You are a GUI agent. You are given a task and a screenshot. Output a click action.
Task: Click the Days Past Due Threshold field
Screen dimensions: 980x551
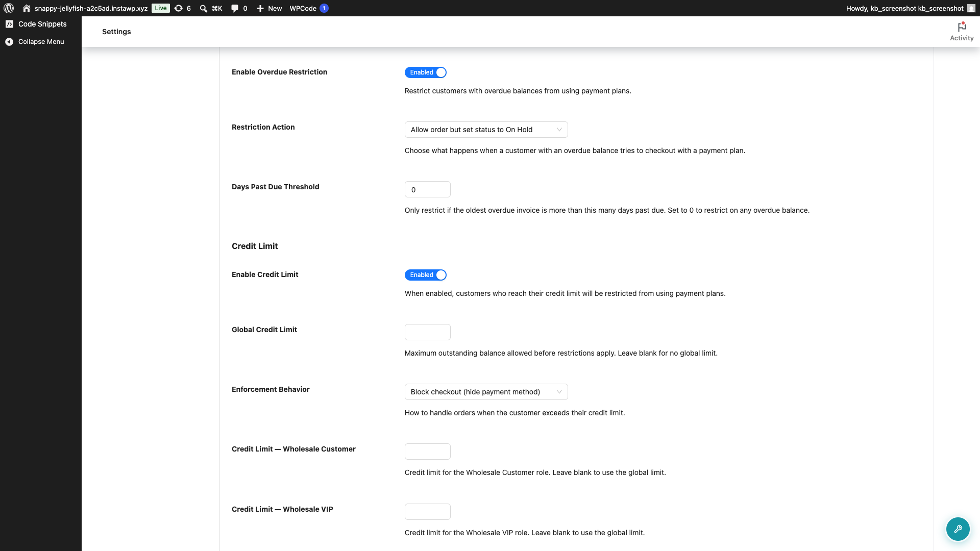click(427, 189)
